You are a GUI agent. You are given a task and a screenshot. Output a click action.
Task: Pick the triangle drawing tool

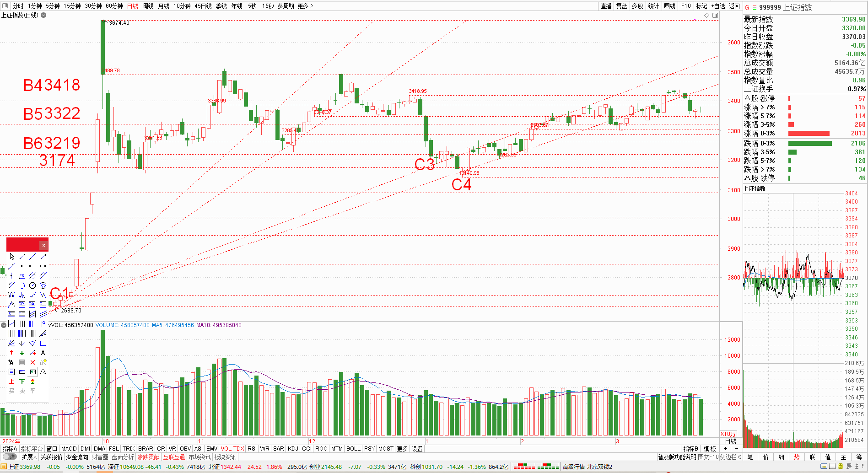[32, 344]
